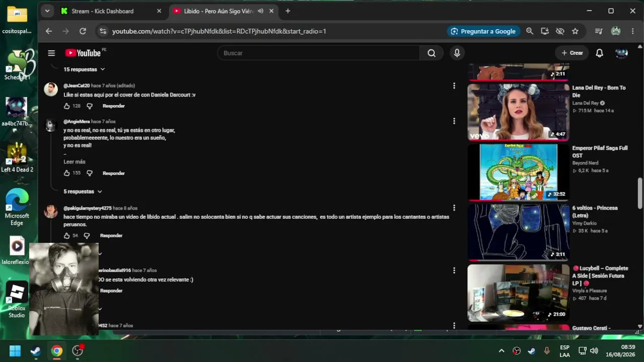Go back to the previous page
Viewport: 644px width, 362px height.
[x=49, y=31]
